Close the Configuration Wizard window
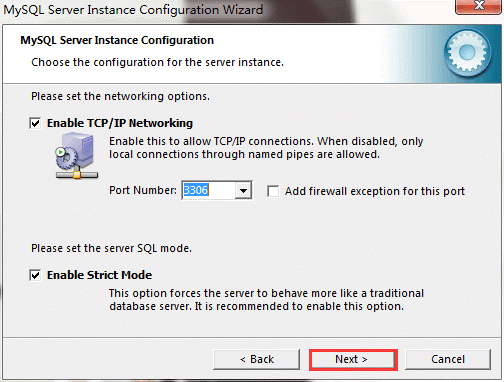Image resolution: width=504 pixels, height=382 pixels. pos(479,6)
